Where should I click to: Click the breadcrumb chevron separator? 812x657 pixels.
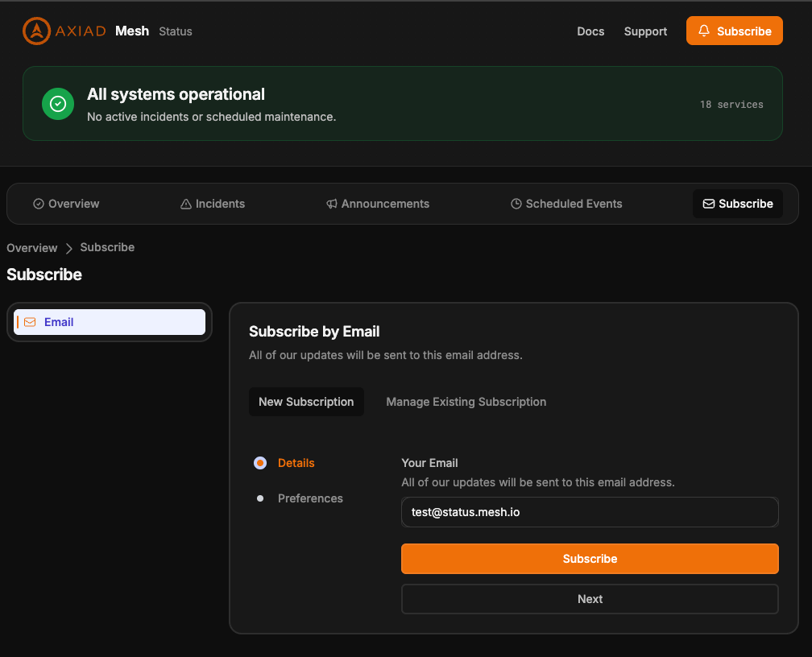pyautogui.click(x=69, y=248)
